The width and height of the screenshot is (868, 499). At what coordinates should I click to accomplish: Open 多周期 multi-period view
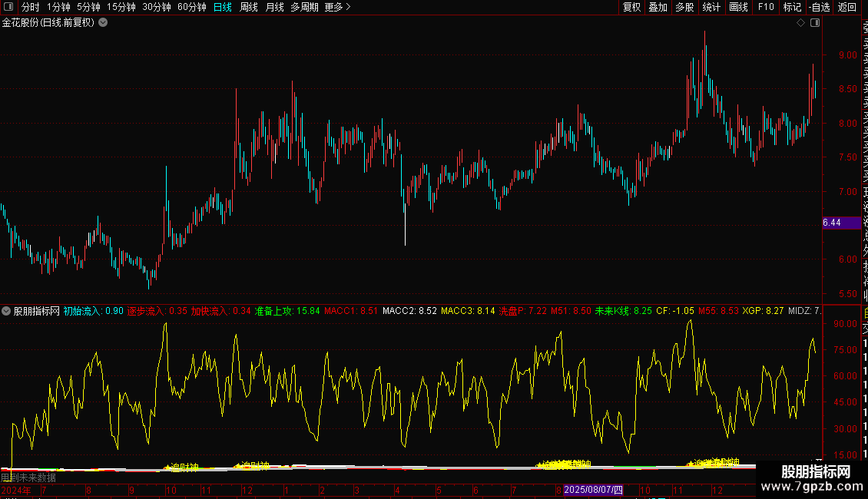pyautogui.click(x=304, y=7)
